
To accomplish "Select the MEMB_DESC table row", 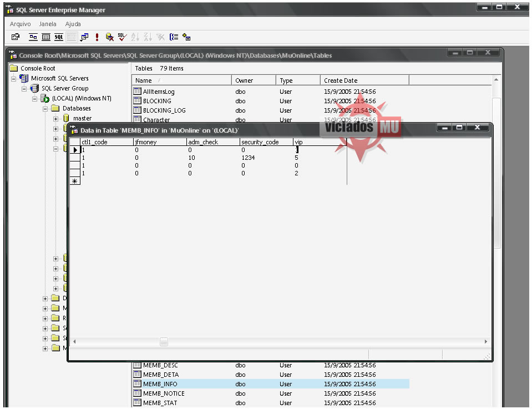I will coord(271,366).
